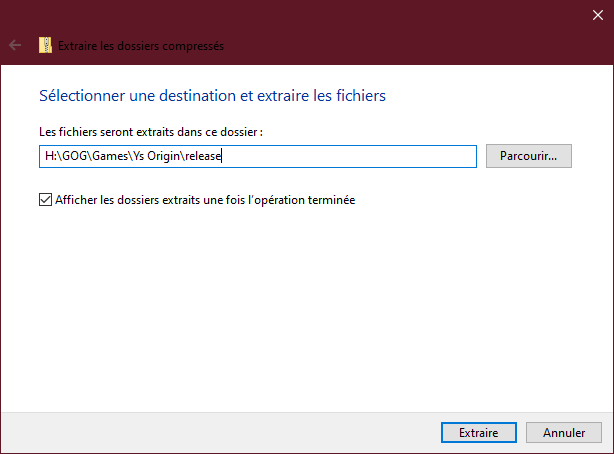
Task: Click 'Ys Origin' in the destination path
Action: click(x=166, y=156)
